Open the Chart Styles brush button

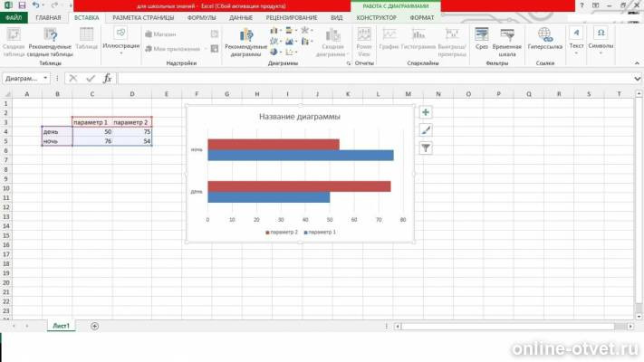[x=426, y=130]
